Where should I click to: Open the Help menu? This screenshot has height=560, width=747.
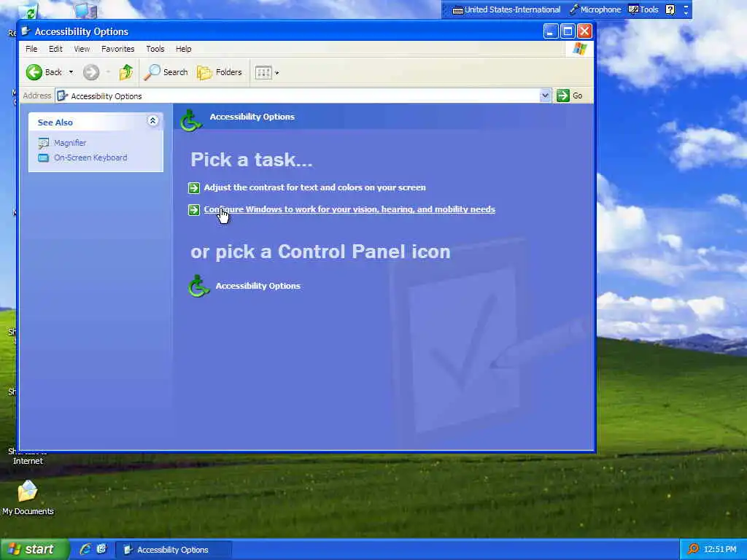tap(183, 49)
